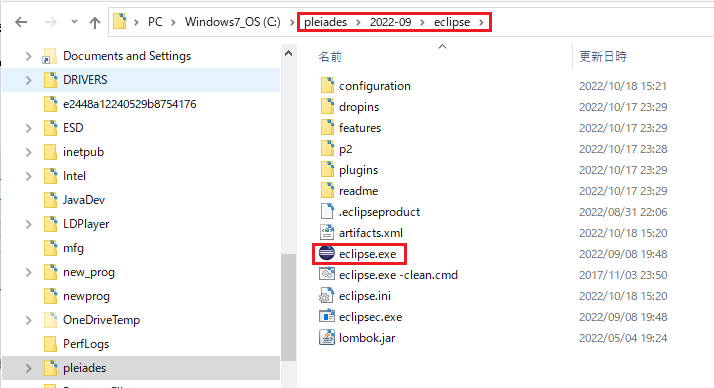Open chevron after Windows7_OS (C:) breadcrumb
714x388 pixels.
click(x=292, y=22)
